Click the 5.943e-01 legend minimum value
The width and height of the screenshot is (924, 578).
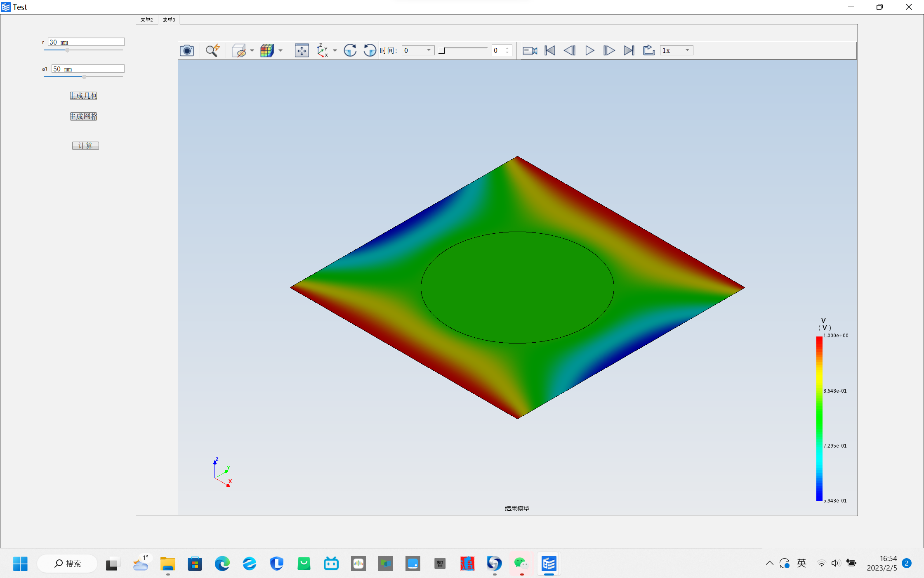(x=835, y=500)
